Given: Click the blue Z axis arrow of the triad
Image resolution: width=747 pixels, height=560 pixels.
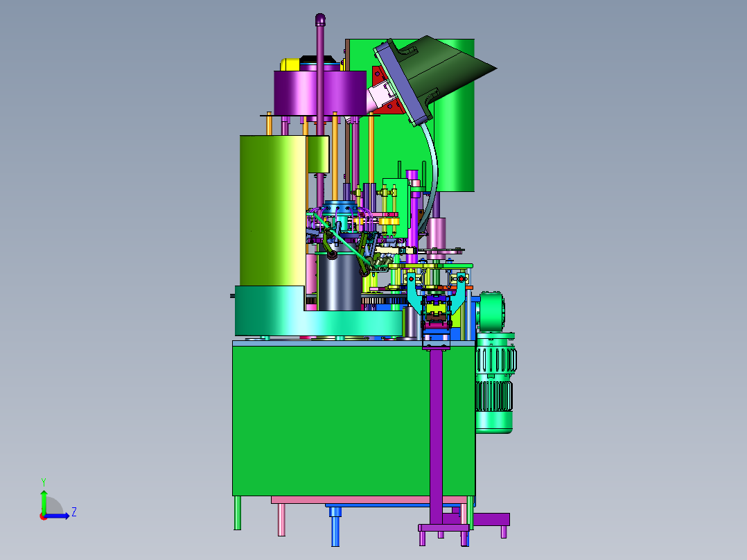Looking at the screenshot, I should [x=58, y=516].
